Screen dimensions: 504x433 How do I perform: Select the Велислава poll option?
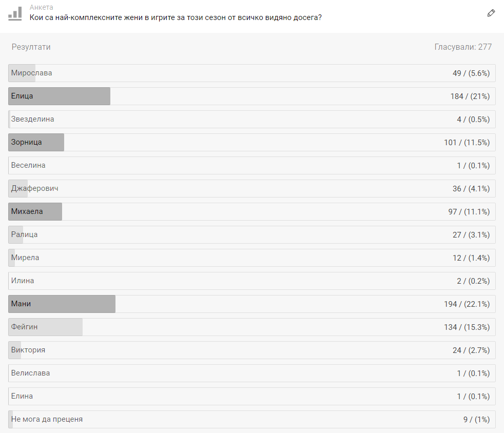pyautogui.click(x=251, y=373)
